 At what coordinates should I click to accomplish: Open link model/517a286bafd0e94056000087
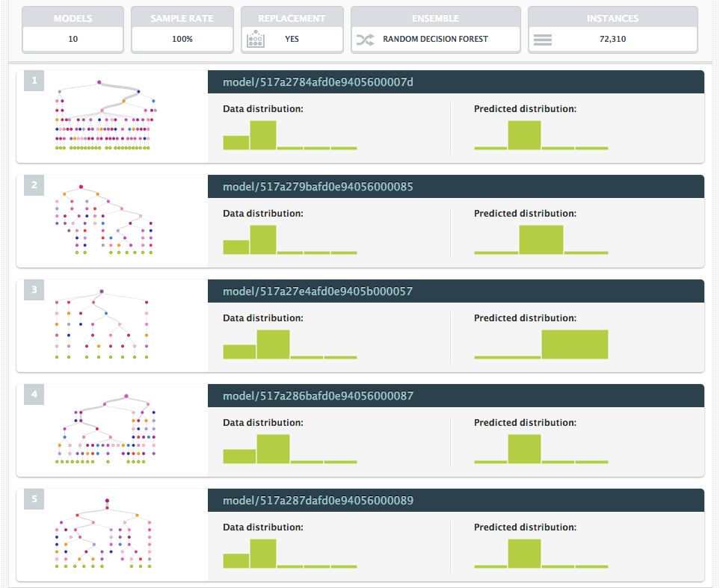(x=318, y=396)
